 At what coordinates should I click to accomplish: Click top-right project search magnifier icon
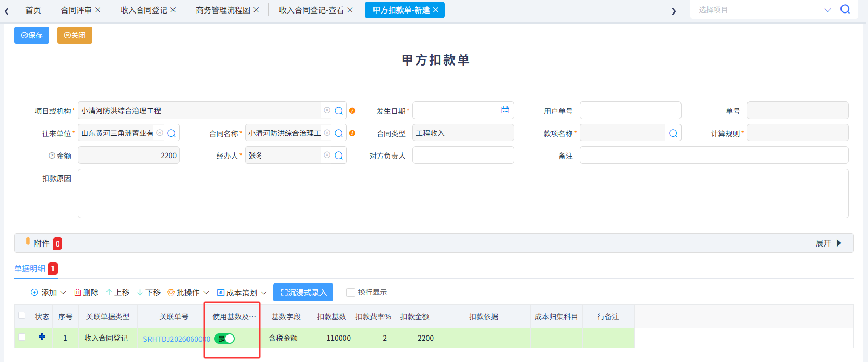pos(845,9)
